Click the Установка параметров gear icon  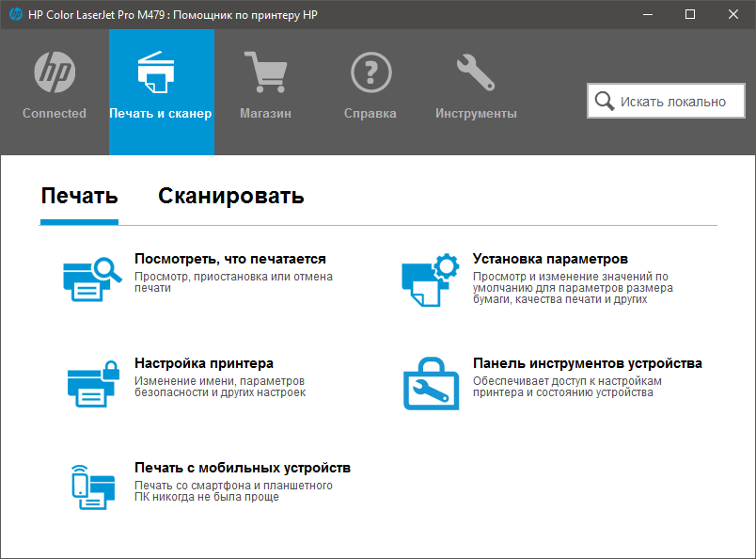coord(431,279)
